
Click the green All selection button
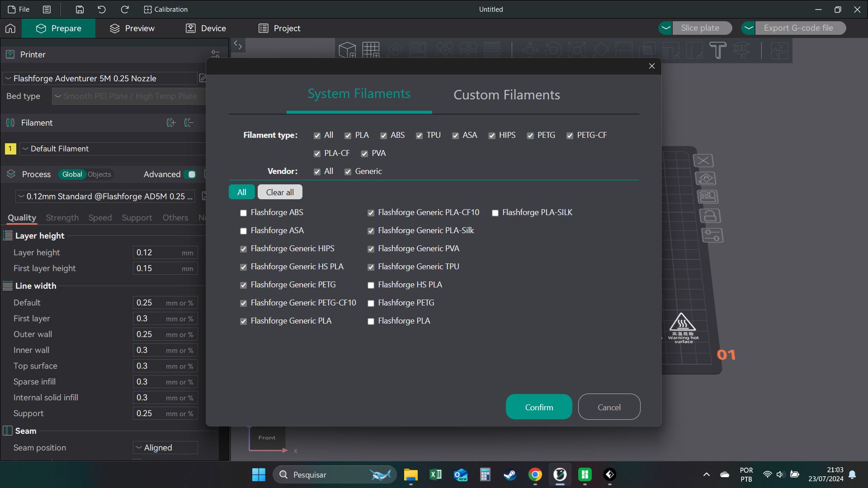tap(242, 192)
